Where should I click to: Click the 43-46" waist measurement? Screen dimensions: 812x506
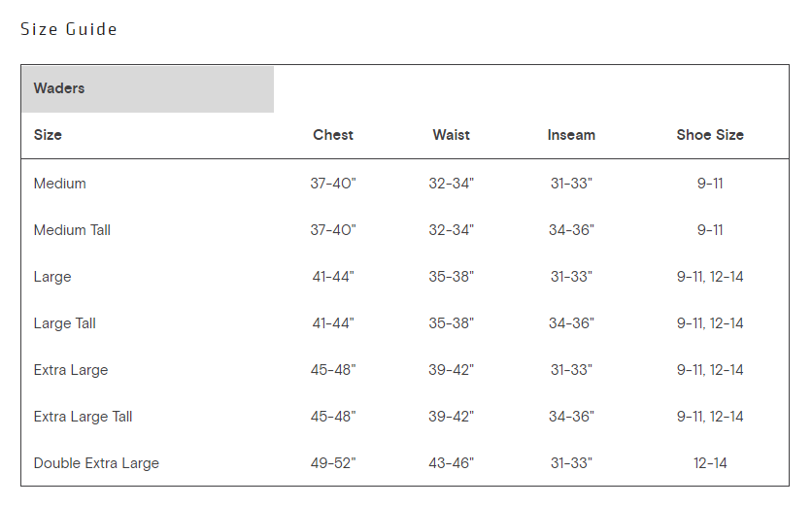pos(452,463)
